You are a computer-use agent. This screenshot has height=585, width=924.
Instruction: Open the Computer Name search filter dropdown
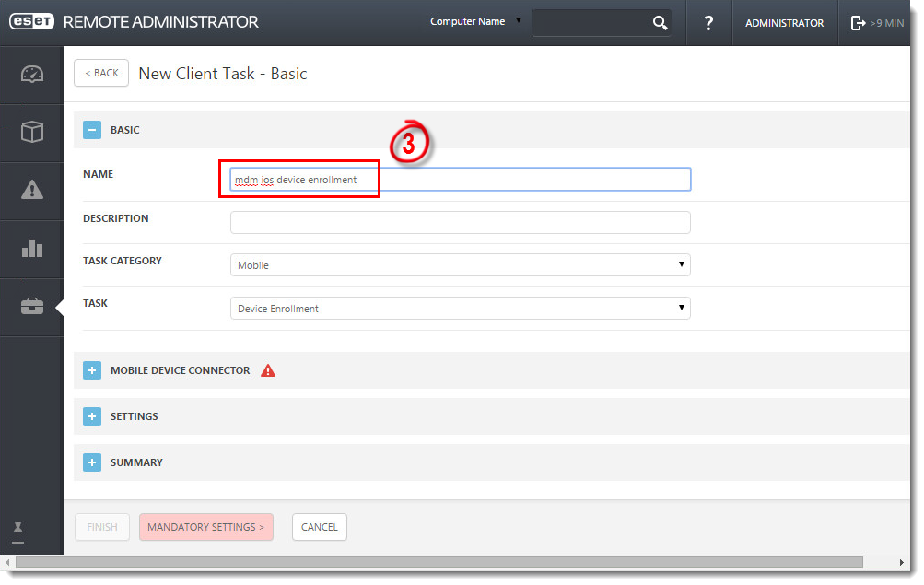point(475,21)
